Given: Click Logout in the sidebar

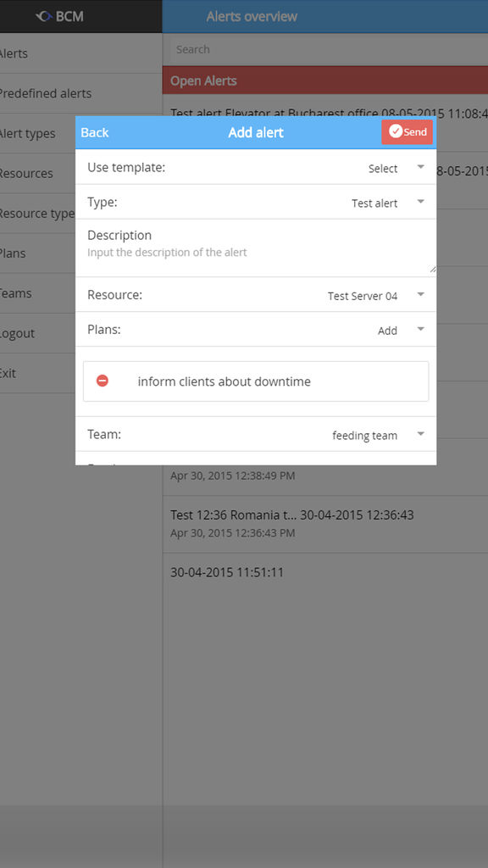Looking at the screenshot, I should coord(17,333).
